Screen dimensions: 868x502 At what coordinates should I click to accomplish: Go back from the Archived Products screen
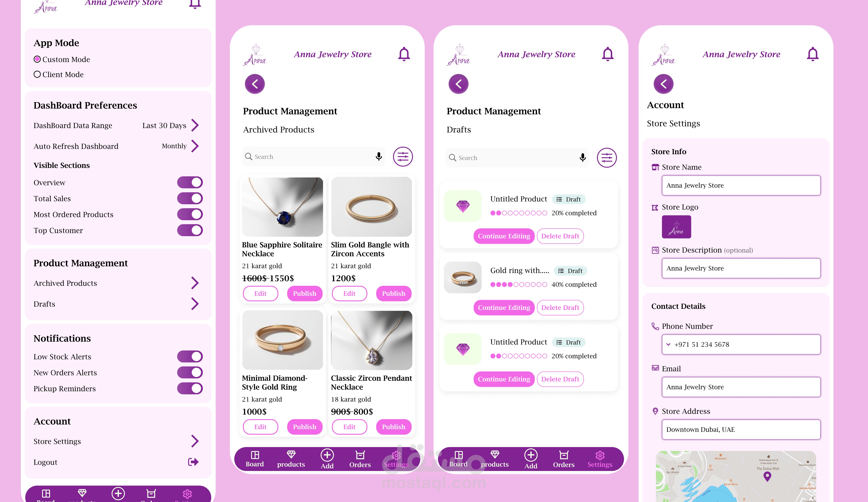pos(255,84)
